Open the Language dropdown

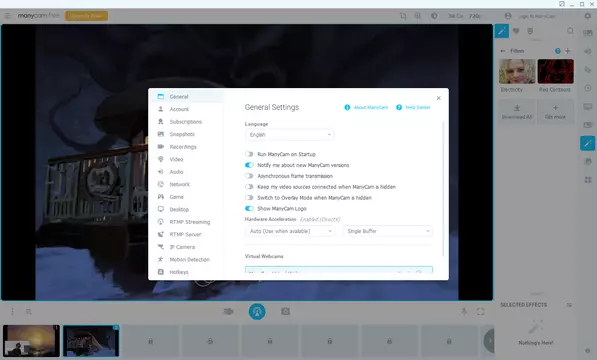click(x=290, y=135)
